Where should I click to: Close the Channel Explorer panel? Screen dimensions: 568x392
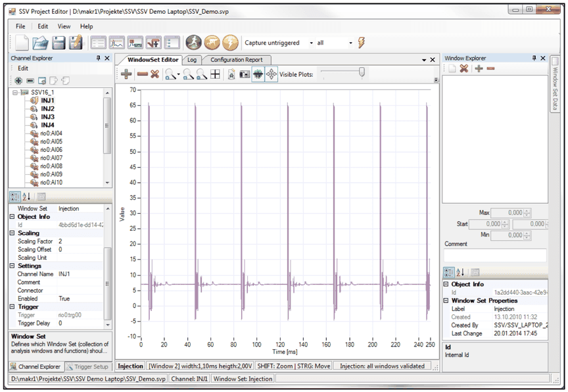click(107, 58)
